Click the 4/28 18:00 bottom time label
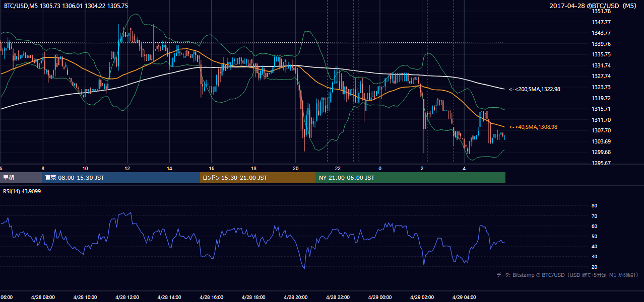Viewport: 644px width, 302px height. (254, 297)
